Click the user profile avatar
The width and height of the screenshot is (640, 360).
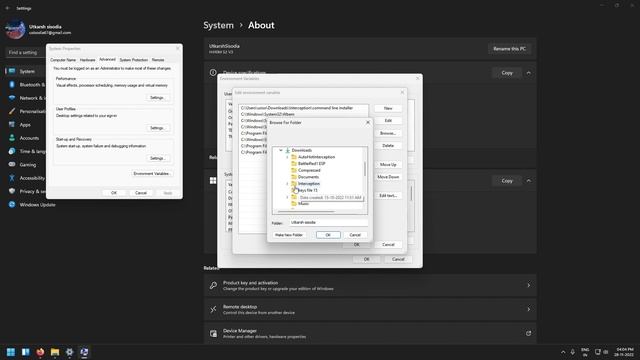(x=15, y=29)
